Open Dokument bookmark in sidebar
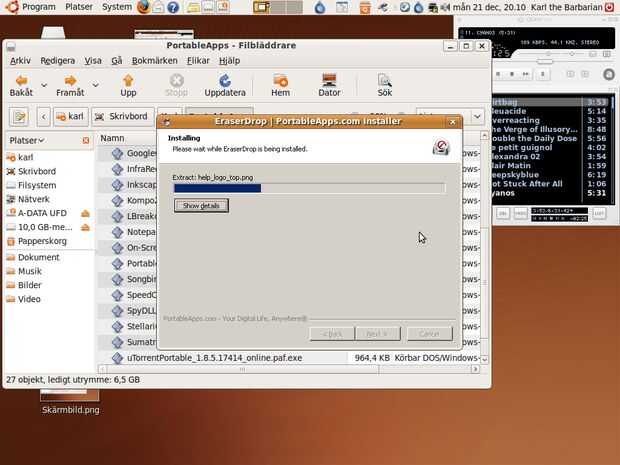Image resolution: width=620 pixels, height=465 pixels. point(33,257)
